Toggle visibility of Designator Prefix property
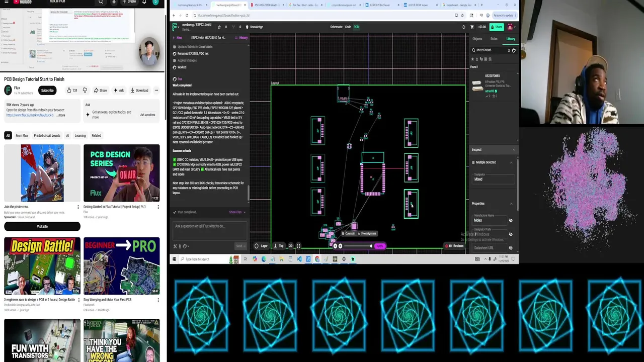Image resolution: width=644 pixels, height=362 pixels. [x=510, y=234]
